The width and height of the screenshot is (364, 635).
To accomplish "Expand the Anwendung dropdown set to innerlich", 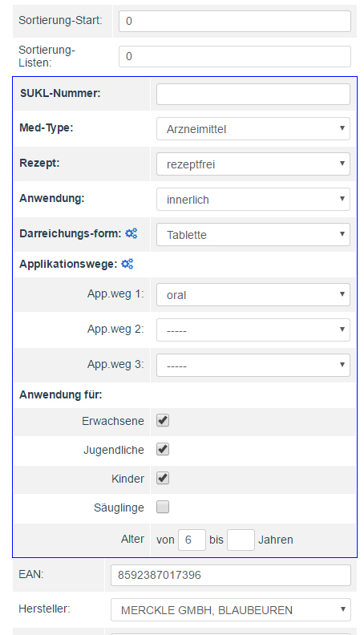I will [253, 200].
